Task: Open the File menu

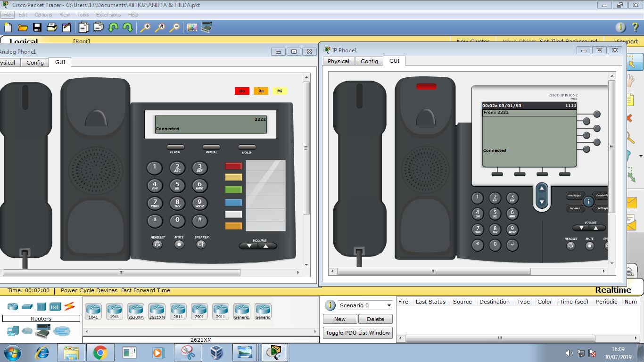Action: click(7, 15)
